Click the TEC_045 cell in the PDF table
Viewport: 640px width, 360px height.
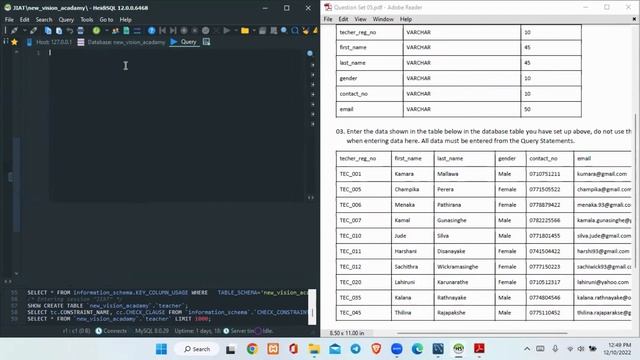364,313
